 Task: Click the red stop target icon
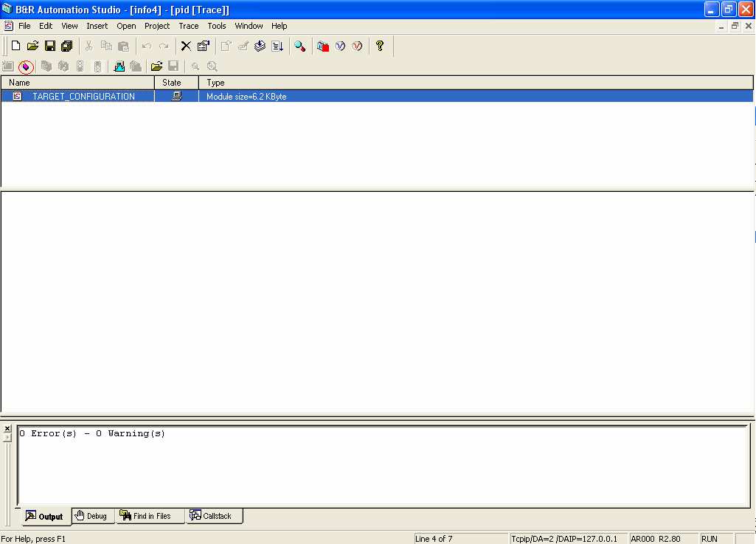click(x=322, y=46)
